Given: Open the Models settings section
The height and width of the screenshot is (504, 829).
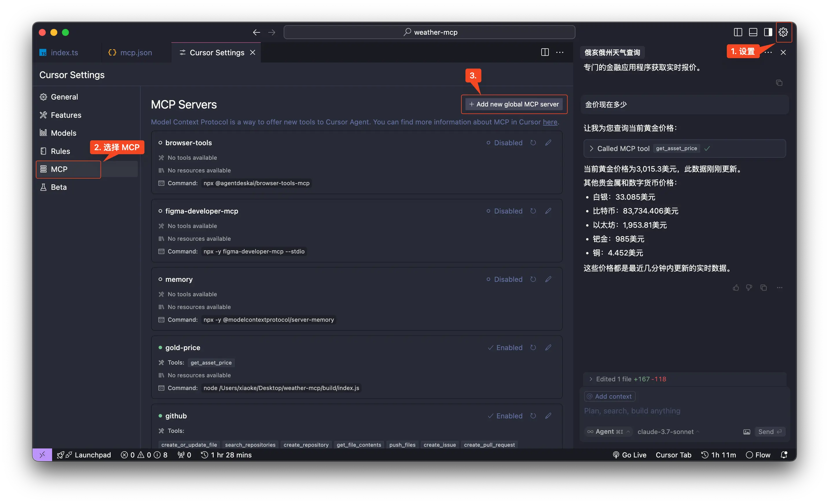Looking at the screenshot, I should click(x=63, y=133).
